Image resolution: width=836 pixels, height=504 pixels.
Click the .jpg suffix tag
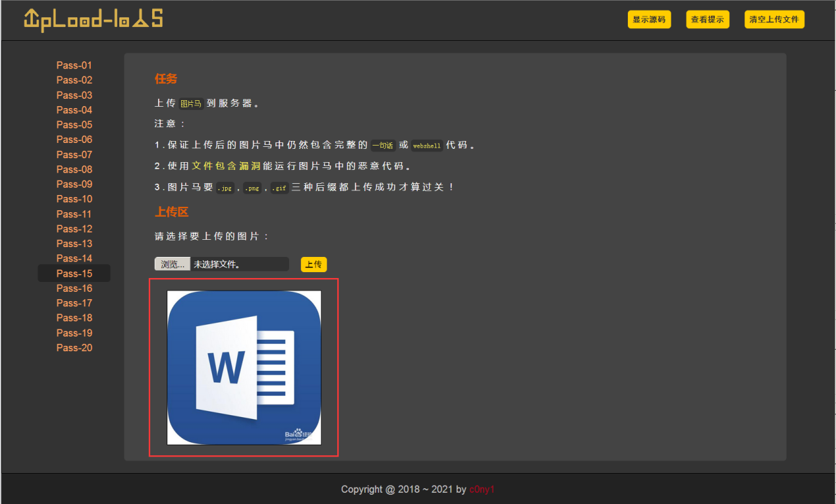click(225, 188)
